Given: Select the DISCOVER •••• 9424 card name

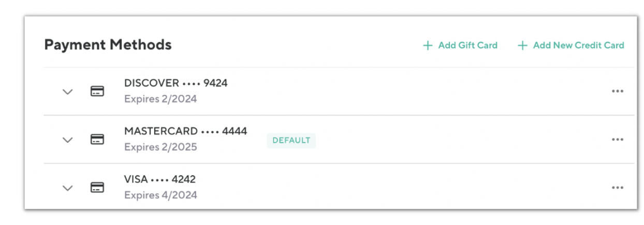Looking at the screenshot, I should 175,83.
